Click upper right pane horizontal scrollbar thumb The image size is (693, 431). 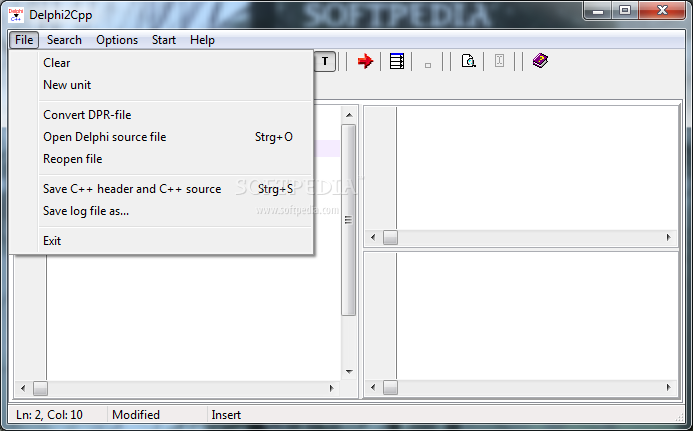pos(390,237)
